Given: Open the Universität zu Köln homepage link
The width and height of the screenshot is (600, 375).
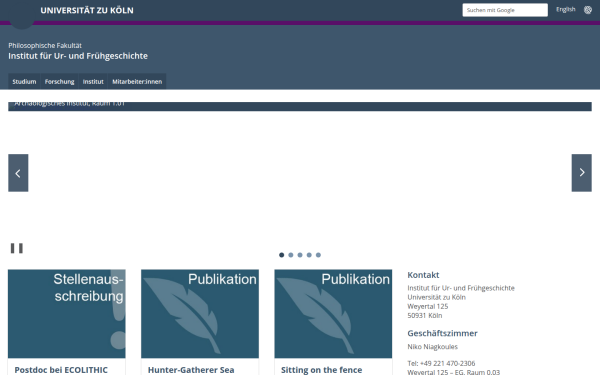Looking at the screenshot, I should click(x=87, y=10).
